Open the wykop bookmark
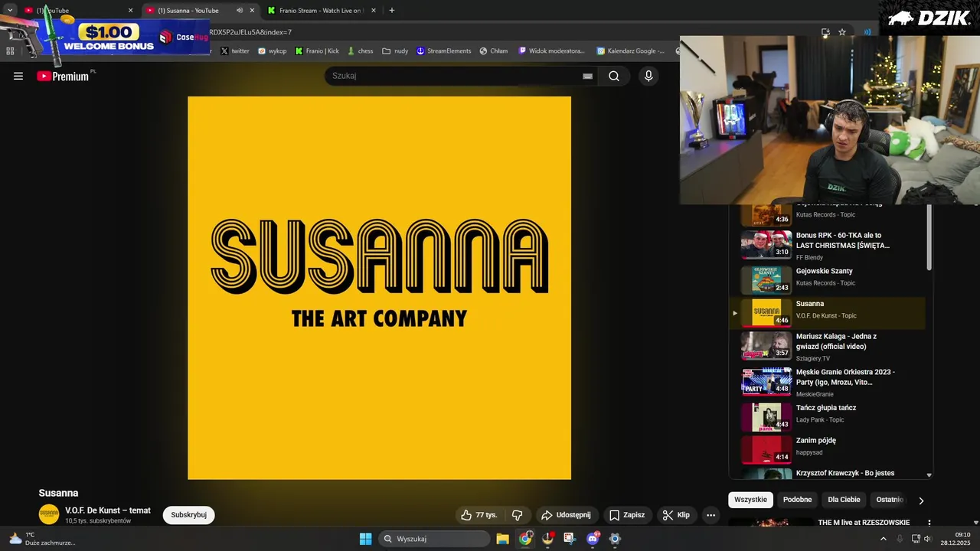Image resolution: width=980 pixels, height=551 pixels. tap(273, 51)
